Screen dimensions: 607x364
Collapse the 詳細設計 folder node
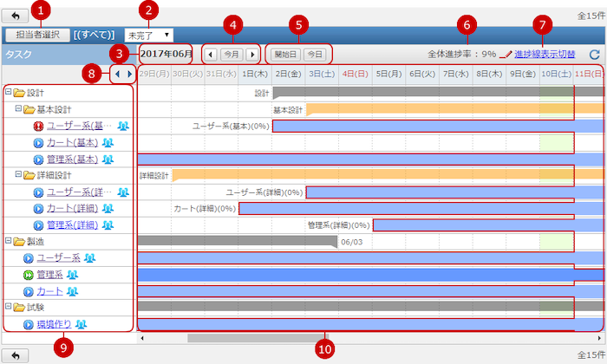18,175
